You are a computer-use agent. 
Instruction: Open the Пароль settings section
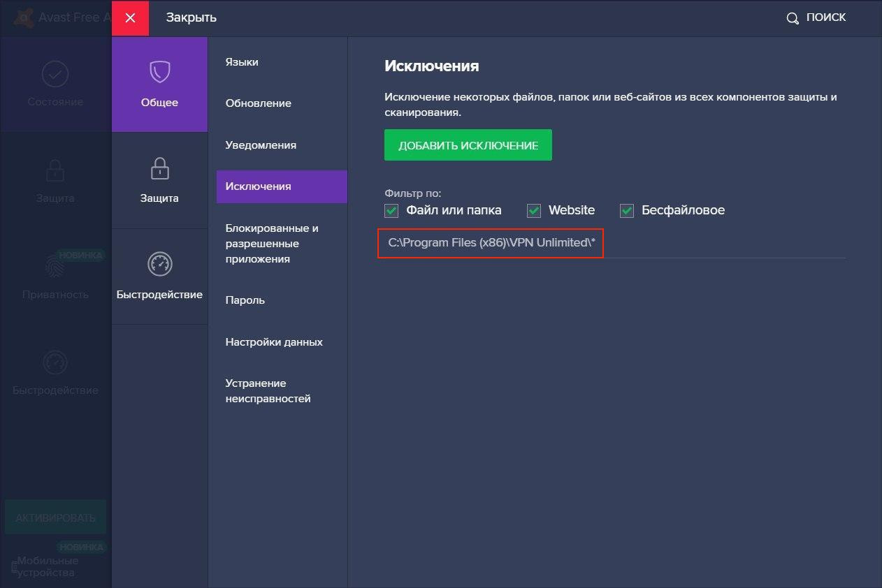tap(245, 300)
